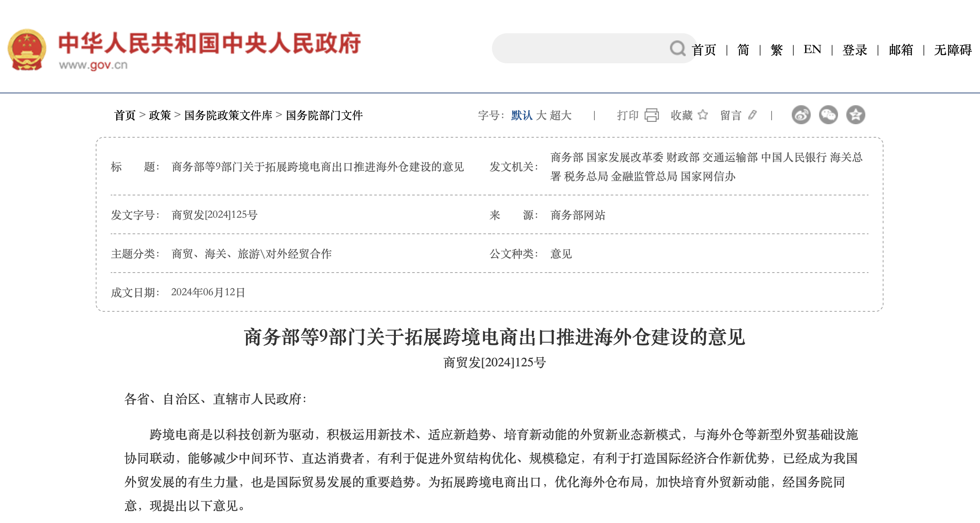Open the 邮箱 mailbox link
The height and width of the screenshot is (523, 980).
[901, 50]
